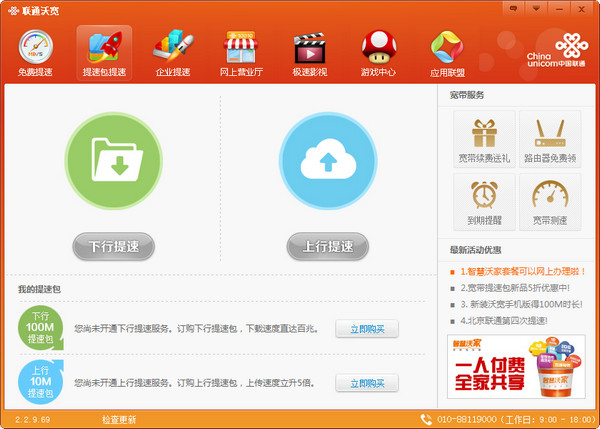Open the 免费提速 speedometer icon
600x429 pixels.
[35, 53]
